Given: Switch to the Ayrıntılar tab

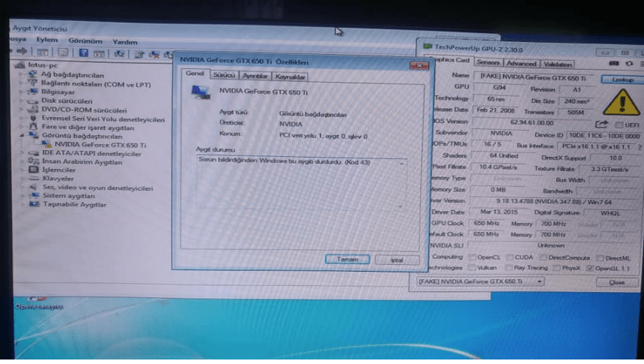Looking at the screenshot, I should pos(255,76).
